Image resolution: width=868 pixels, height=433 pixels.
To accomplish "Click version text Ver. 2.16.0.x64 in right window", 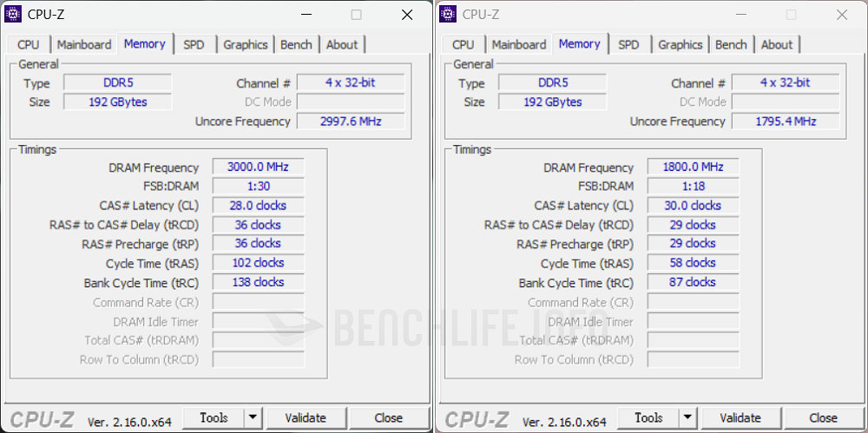I will coord(565,422).
